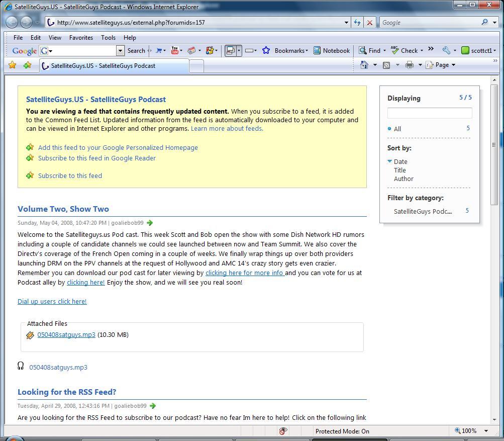Click the phishing filter status icon
Screen dimensions: 504x441
[283, 431]
